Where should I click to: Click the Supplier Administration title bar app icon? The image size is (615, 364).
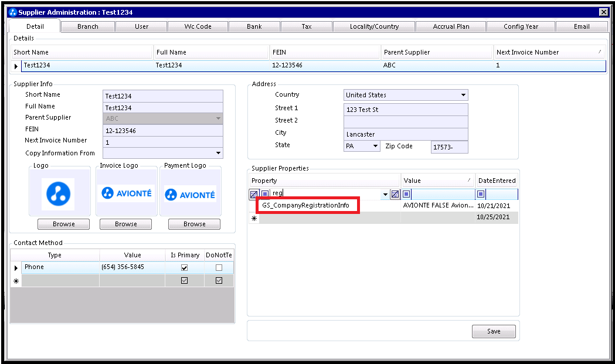pos(13,12)
